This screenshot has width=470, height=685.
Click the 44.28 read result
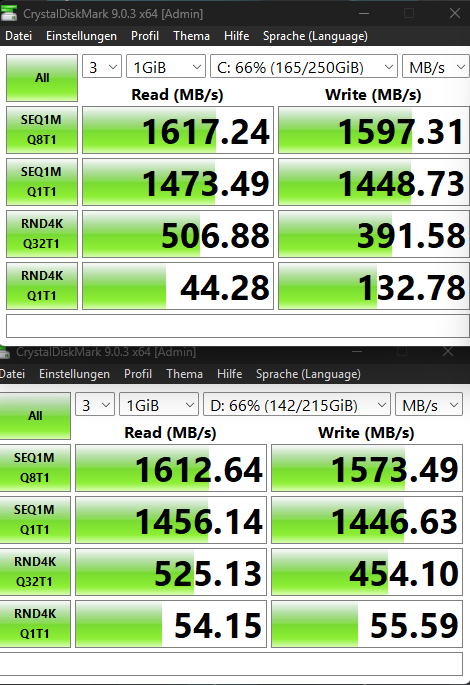(178, 286)
